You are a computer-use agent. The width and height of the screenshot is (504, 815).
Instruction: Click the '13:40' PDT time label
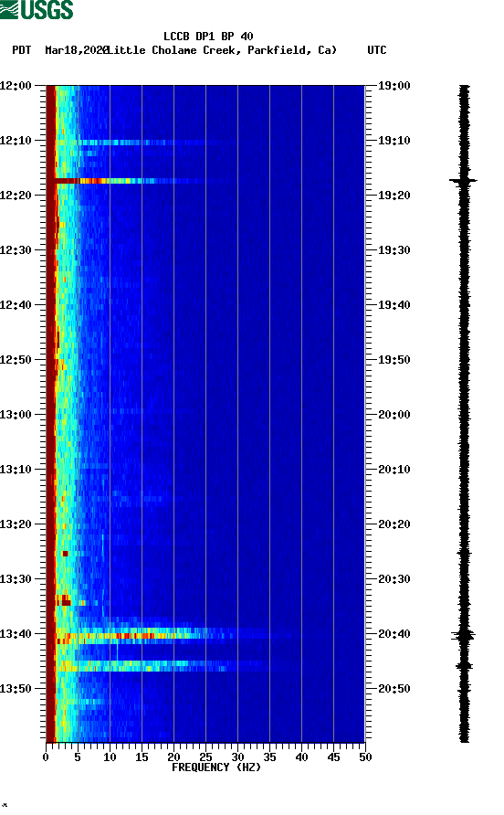pyautogui.click(x=16, y=633)
